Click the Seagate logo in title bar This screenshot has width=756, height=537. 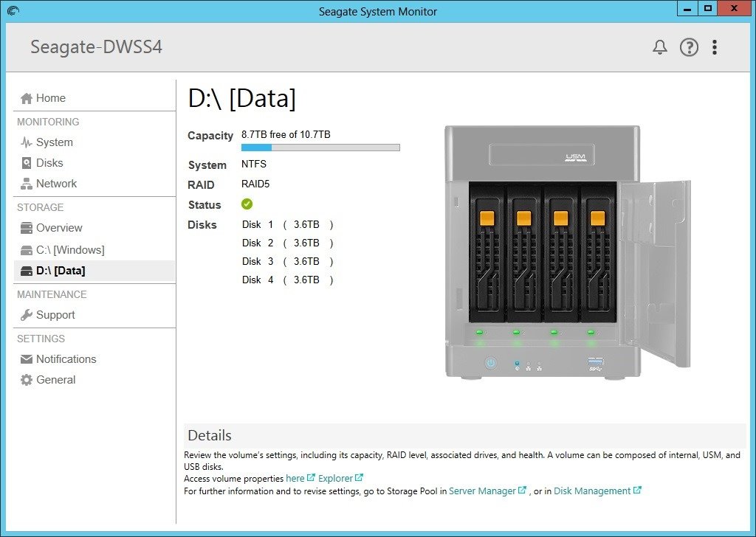point(13,10)
